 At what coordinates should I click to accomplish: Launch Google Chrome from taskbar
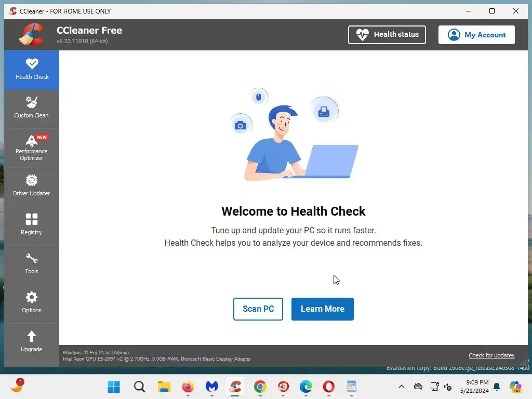[x=260, y=387]
